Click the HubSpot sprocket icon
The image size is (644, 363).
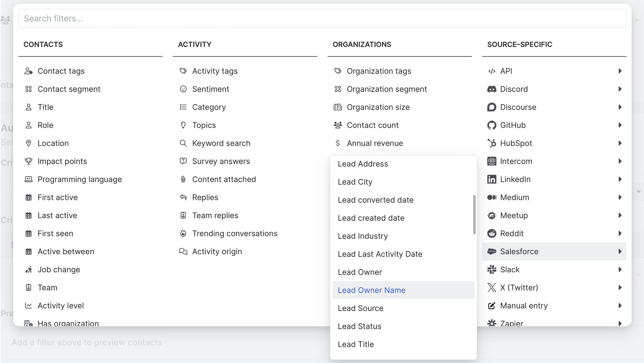491,143
